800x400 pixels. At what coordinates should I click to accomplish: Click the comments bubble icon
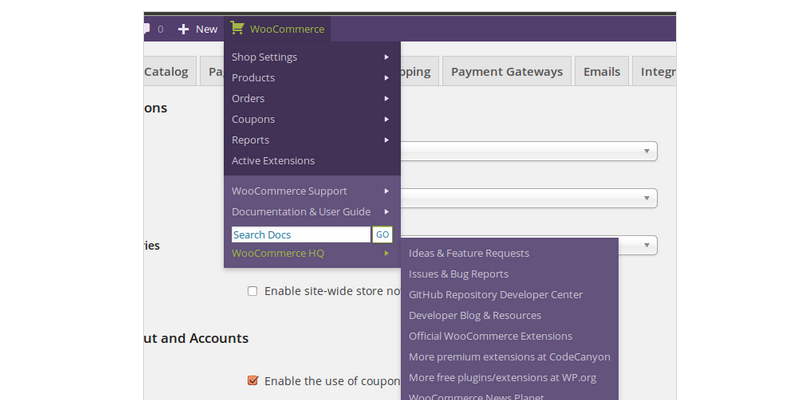coord(147,29)
